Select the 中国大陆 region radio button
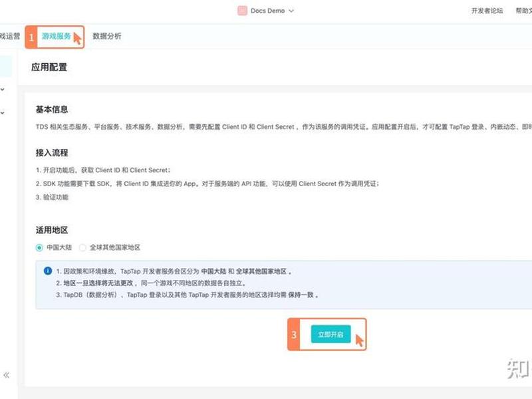532x399 pixels. pos(39,247)
